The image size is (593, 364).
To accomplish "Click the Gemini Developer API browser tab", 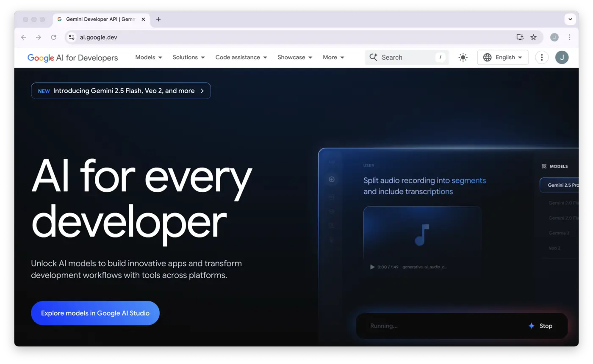I will coord(101,19).
